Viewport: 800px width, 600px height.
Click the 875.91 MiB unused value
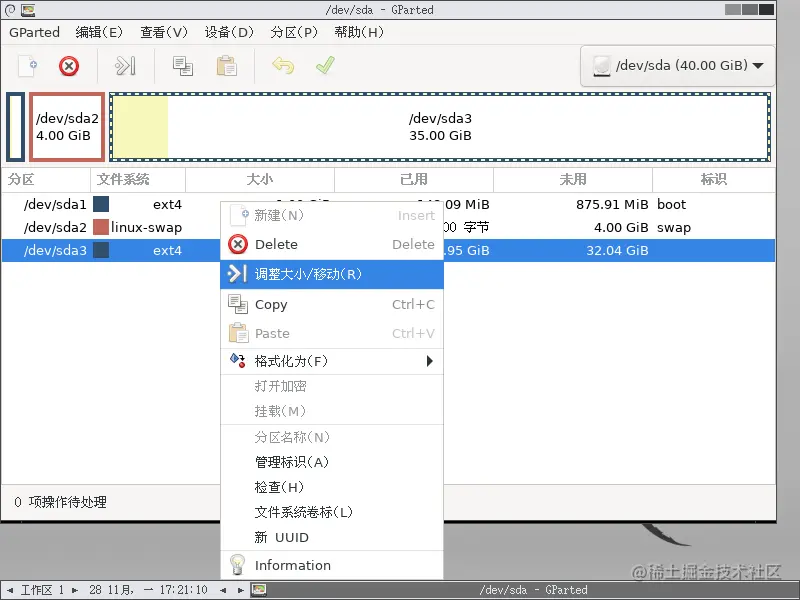[612, 205]
